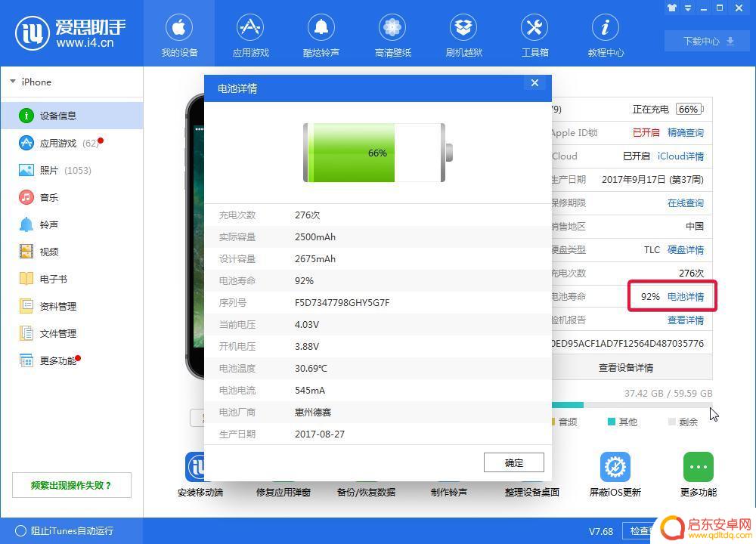Collapse the iPhone device tree
Image resolution: width=756 pixels, height=544 pixels.
[13, 82]
